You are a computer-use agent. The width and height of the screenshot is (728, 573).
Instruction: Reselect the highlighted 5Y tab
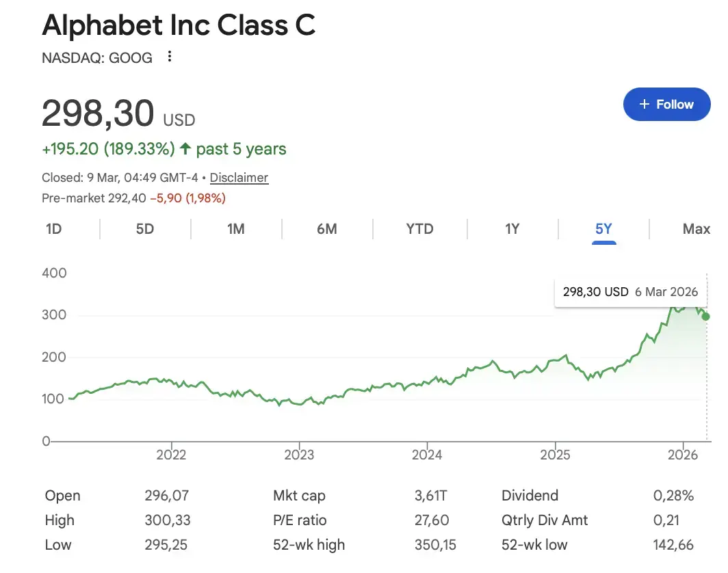603,229
